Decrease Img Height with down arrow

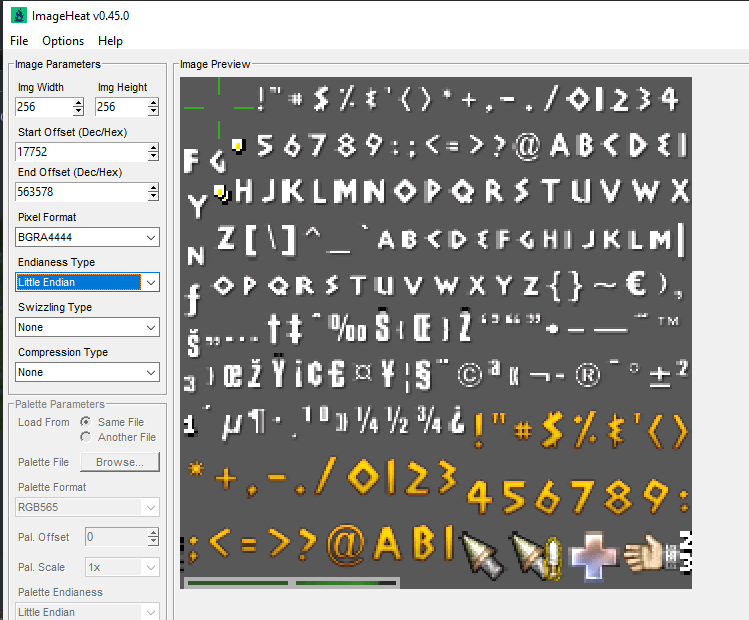[x=153, y=111]
